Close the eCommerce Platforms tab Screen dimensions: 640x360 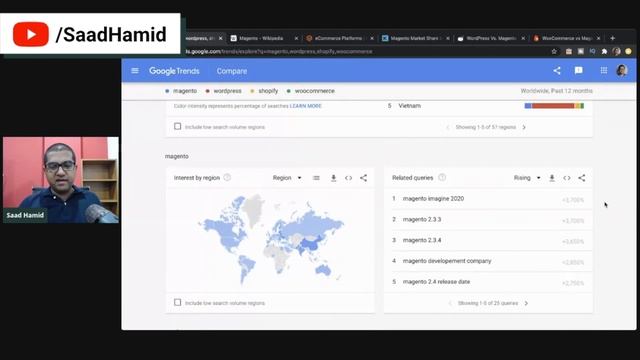372,38
